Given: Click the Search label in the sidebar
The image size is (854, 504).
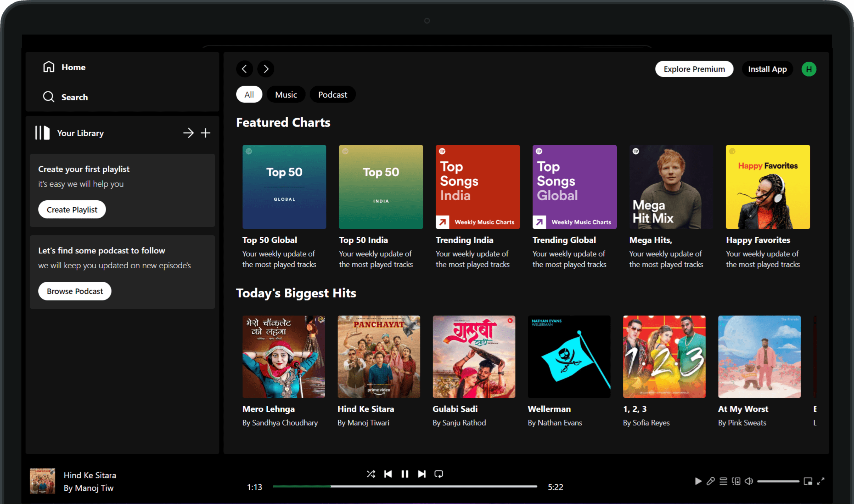Looking at the screenshot, I should pyautogui.click(x=75, y=97).
